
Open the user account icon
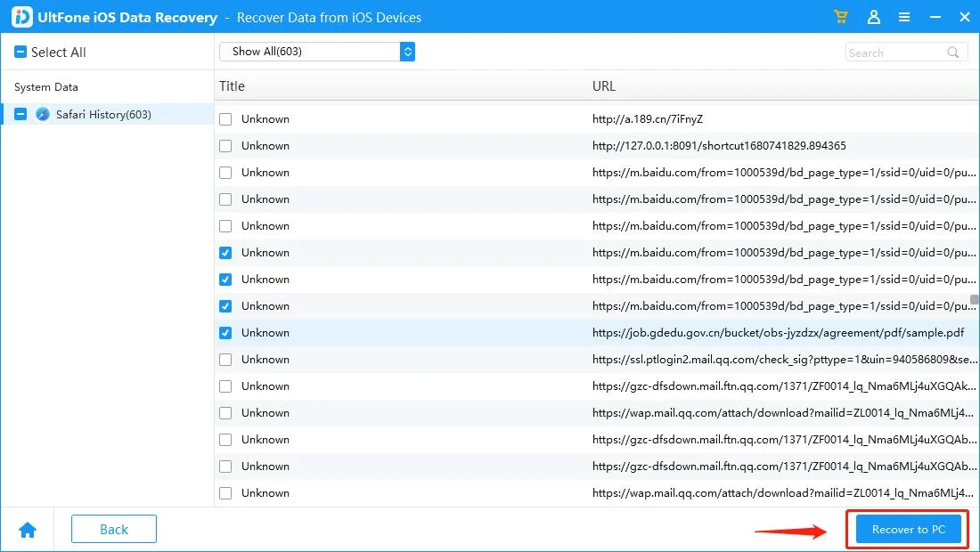click(874, 17)
